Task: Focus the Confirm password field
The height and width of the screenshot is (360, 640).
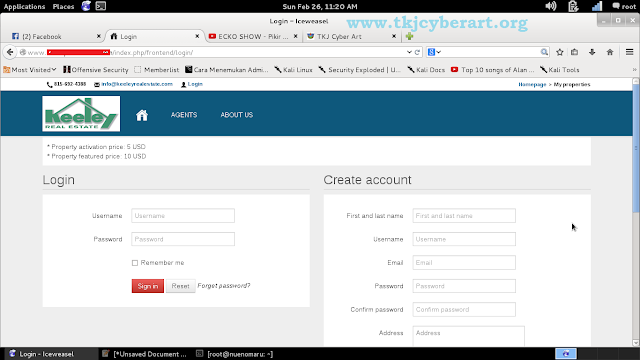Action: tap(464, 309)
